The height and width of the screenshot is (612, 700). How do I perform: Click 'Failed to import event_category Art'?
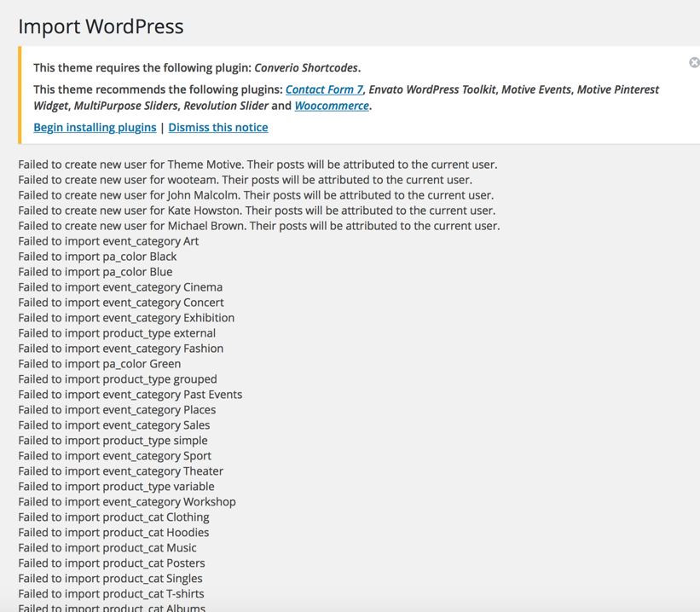108,241
